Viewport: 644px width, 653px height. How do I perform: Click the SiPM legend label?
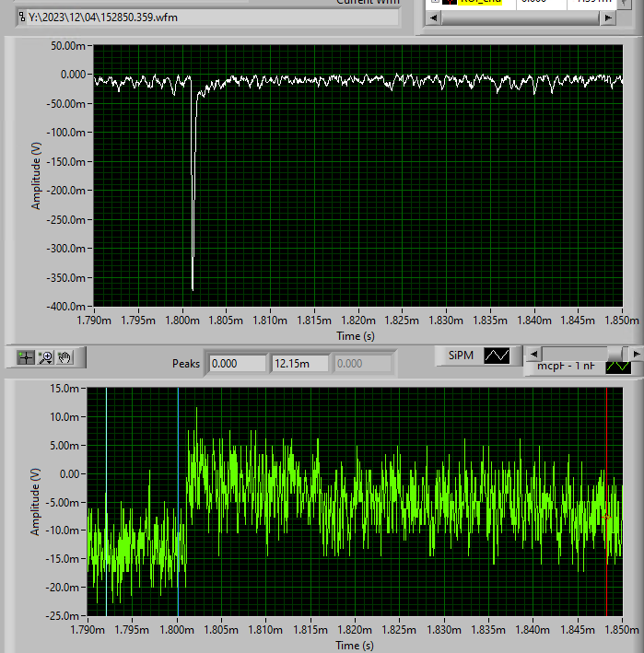[x=461, y=356]
